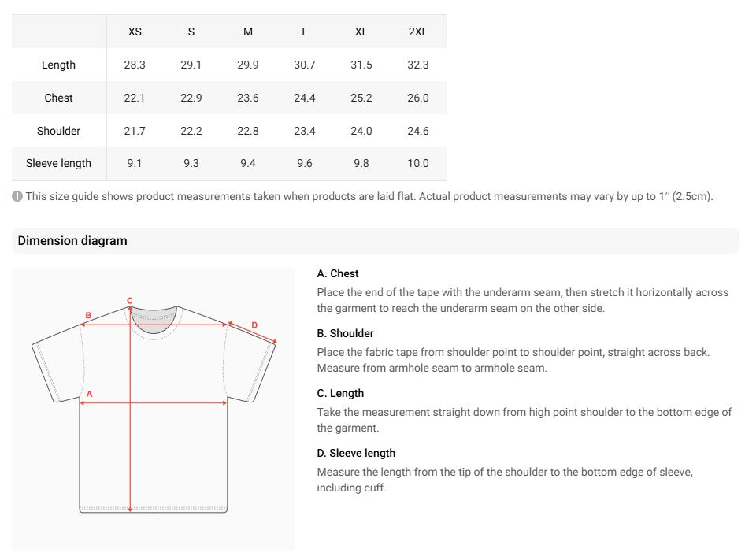Viewport: 745px width, 560px height.
Task: Click the Sleeve length row label
Action: coord(58,164)
